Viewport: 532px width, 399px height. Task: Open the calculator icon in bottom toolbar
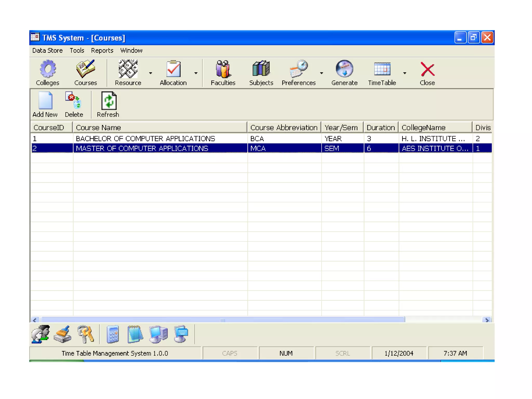point(113,334)
